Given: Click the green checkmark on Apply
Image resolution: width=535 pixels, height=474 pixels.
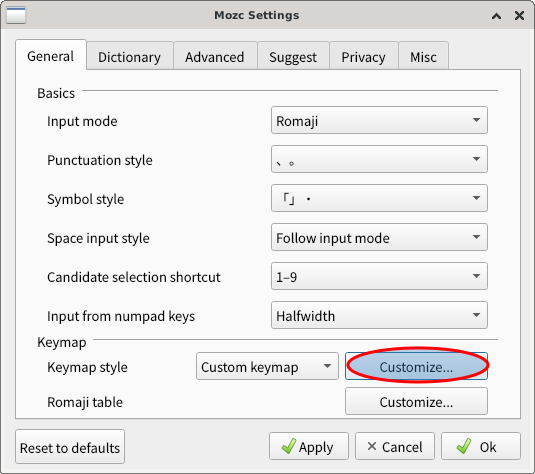Looking at the screenshot, I should click(289, 446).
